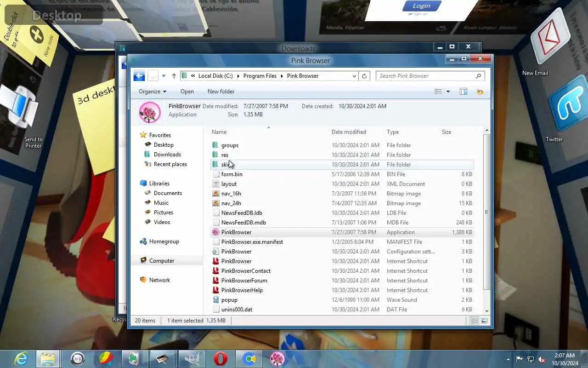This screenshot has height=368, width=588.
Task: Select Local Disk (C:) in breadcrumb
Action: tap(215, 76)
